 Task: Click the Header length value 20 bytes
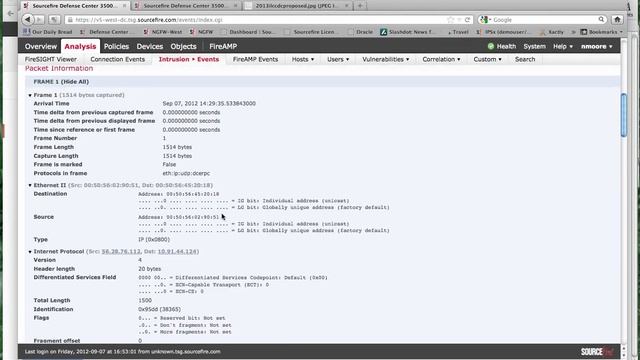[149, 269]
